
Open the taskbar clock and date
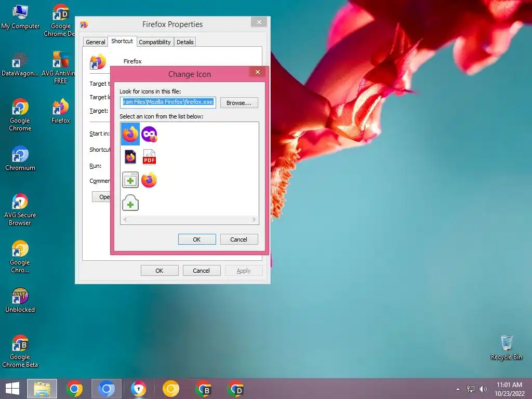[509, 389]
